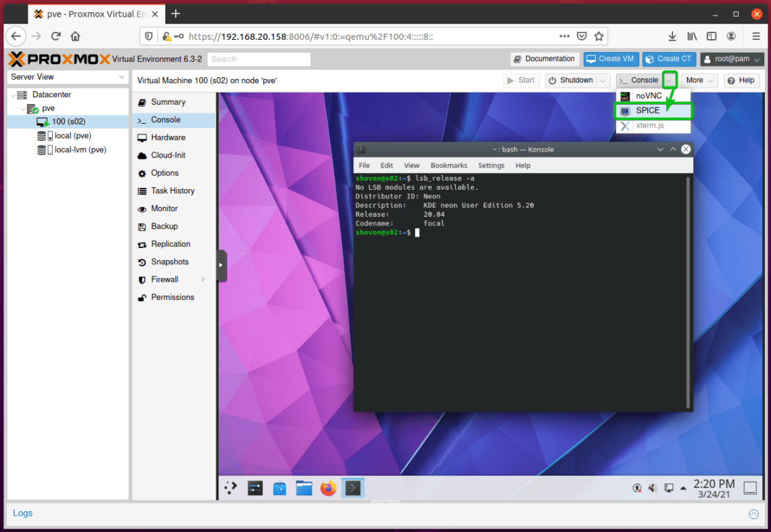Open the KDE application launcher in taskbar

tap(231, 488)
